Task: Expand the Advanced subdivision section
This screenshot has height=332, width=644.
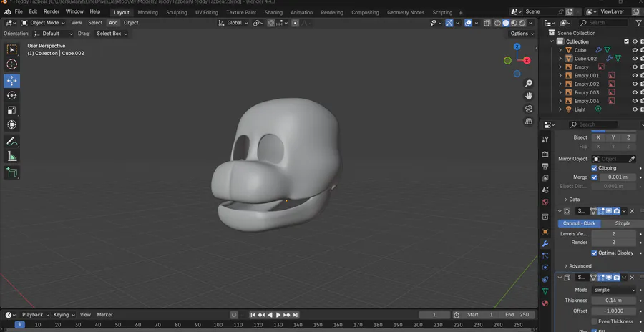Action: pyautogui.click(x=578, y=266)
